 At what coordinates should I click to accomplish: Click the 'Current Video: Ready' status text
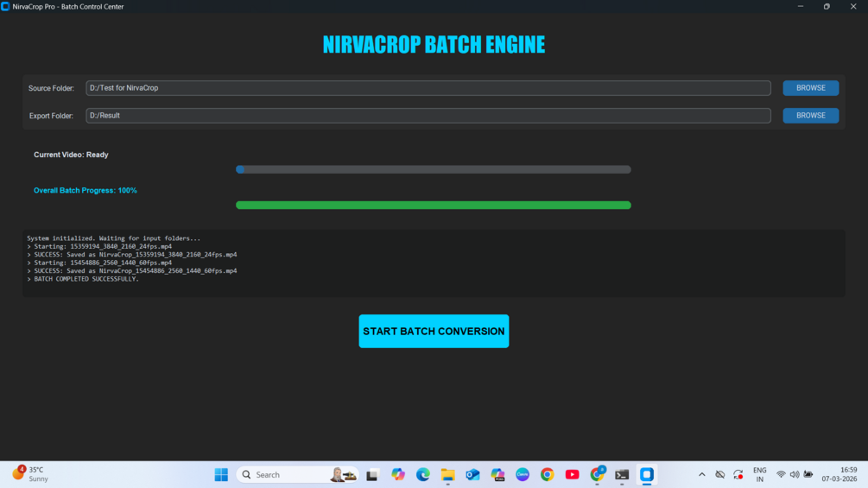(x=71, y=155)
